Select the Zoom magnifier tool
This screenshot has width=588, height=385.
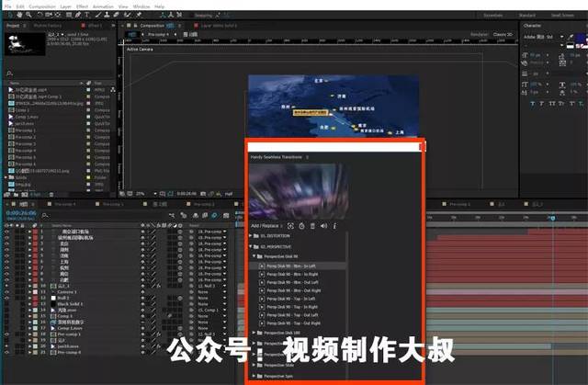click(28, 15)
